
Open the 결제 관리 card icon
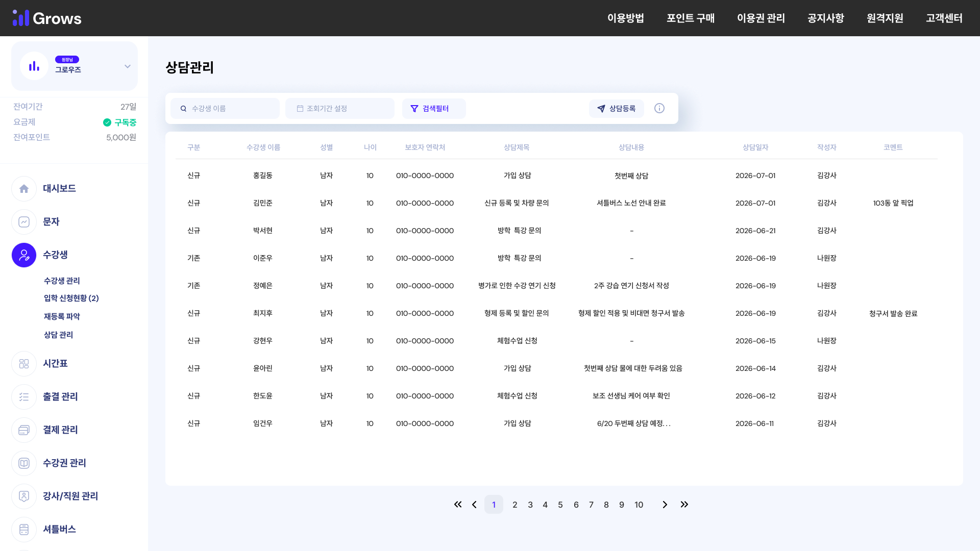point(24,430)
